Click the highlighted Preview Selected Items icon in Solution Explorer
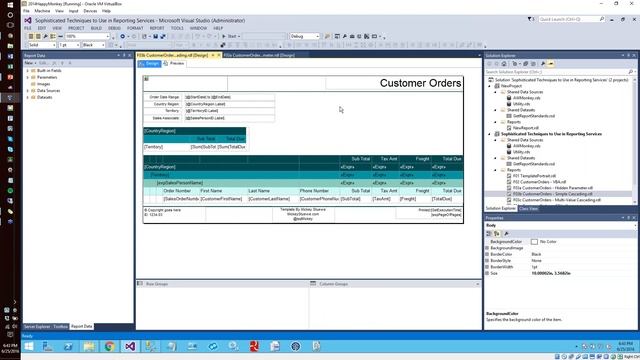Viewport: 640px width, 360px height. click(x=551, y=64)
